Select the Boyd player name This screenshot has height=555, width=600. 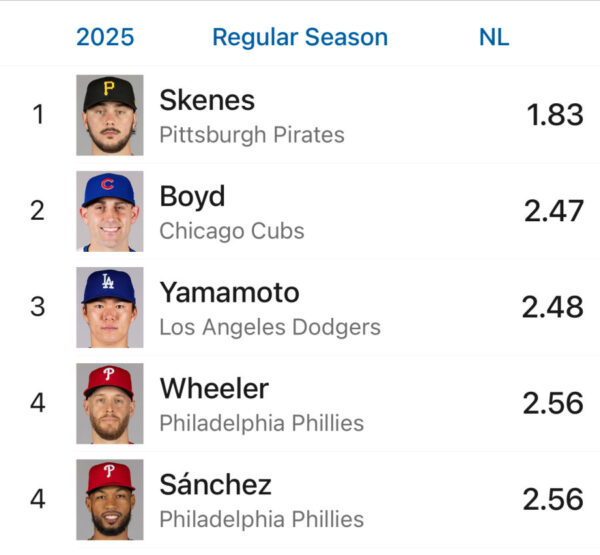(192, 196)
